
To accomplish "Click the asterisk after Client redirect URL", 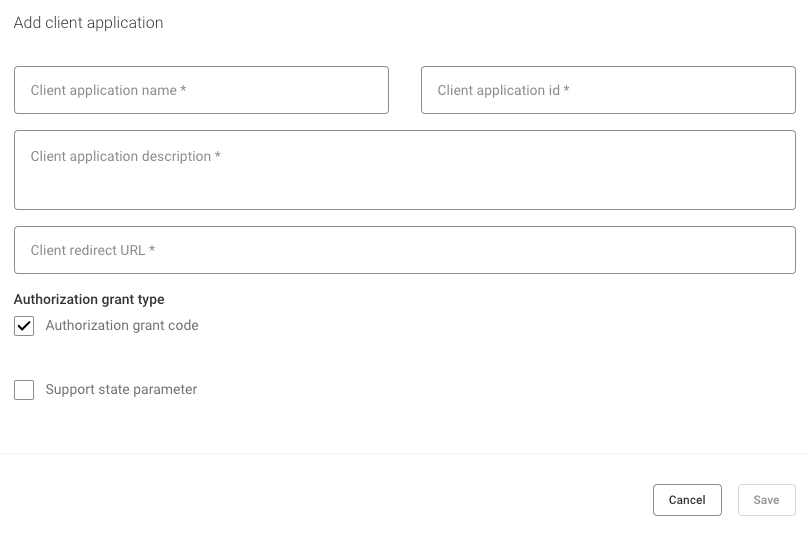I will (152, 250).
